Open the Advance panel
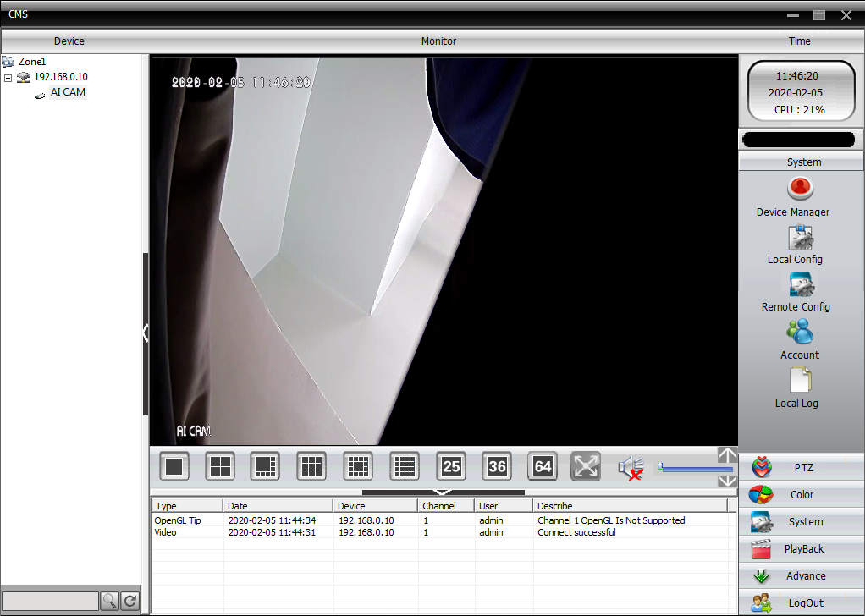The height and width of the screenshot is (616, 865). 801,575
